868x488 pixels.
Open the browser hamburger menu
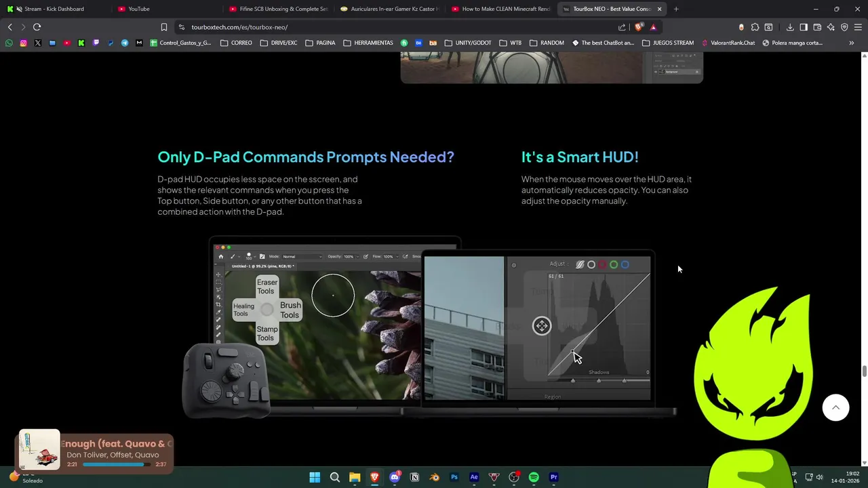[x=858, y=27]
